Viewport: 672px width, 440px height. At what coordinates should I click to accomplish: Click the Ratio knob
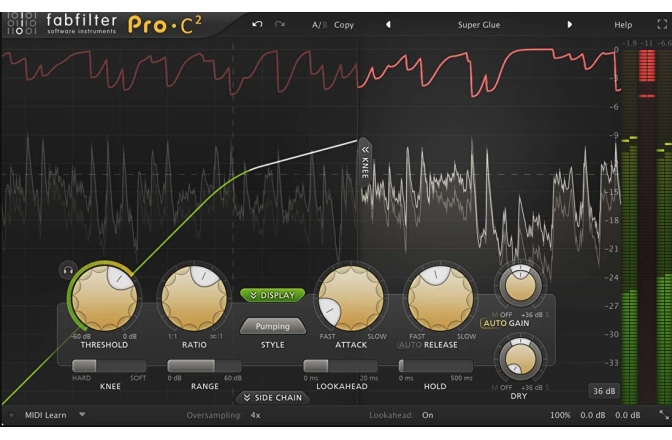pyautogui.click(x=194, y=298)
